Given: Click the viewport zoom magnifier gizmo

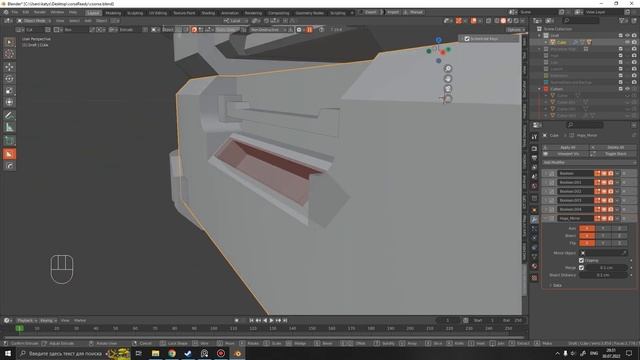Looking at the screenshot, I should (448, 69).
